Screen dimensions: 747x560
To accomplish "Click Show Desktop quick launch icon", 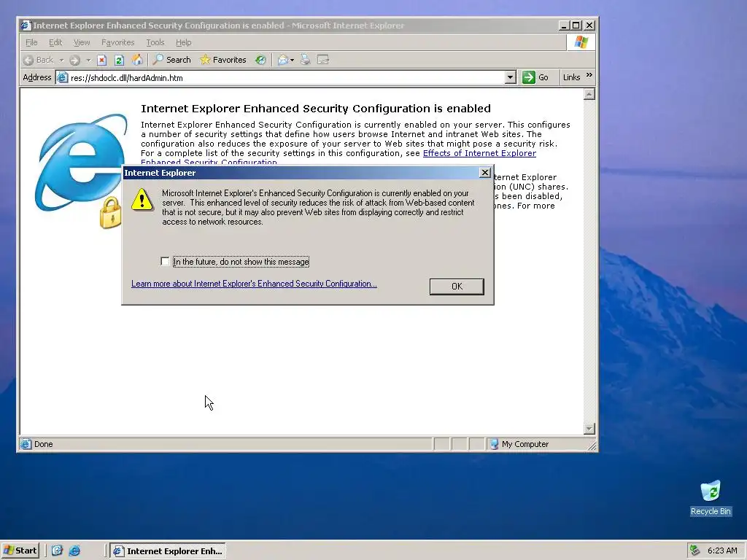I will pos(57,551).
